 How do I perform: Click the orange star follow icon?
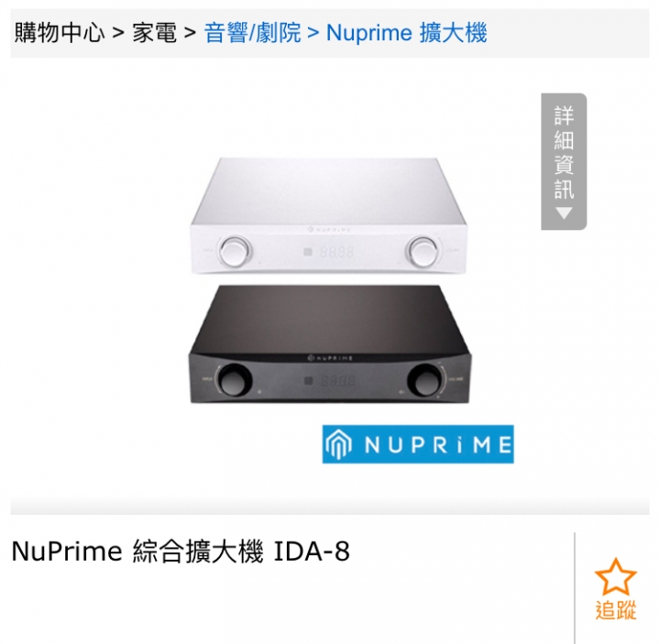[615, 577]
